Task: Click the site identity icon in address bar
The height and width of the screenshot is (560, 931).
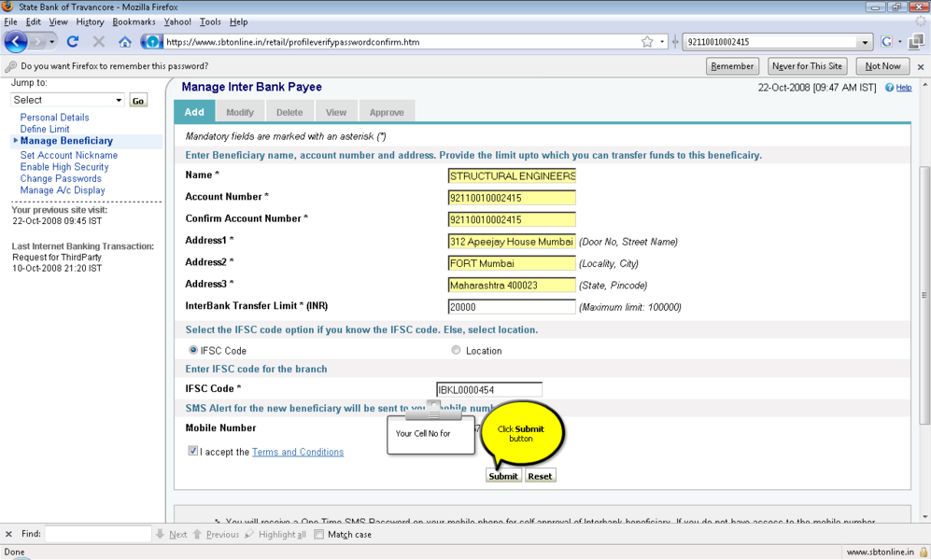Action: [151, 42]
